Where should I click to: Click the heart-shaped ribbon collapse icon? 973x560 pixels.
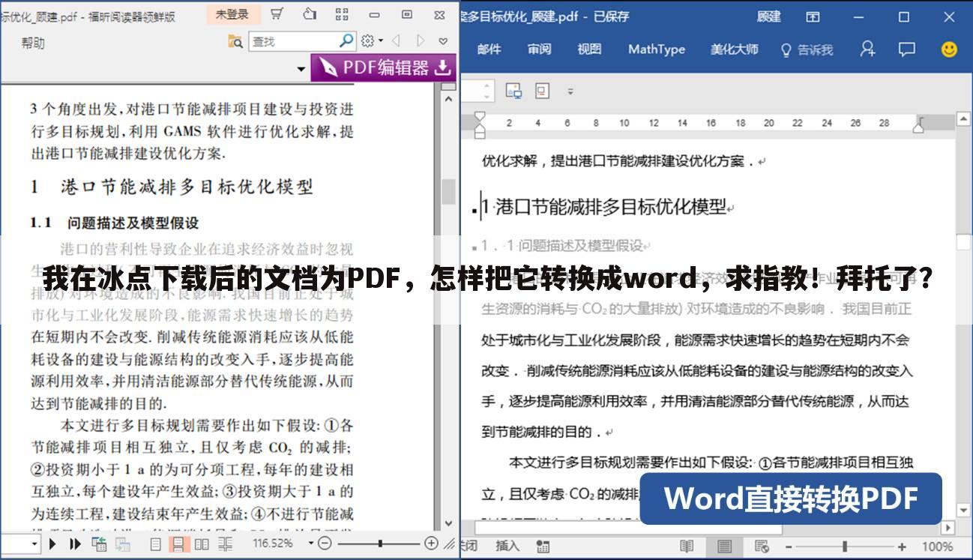click(444, 41)
